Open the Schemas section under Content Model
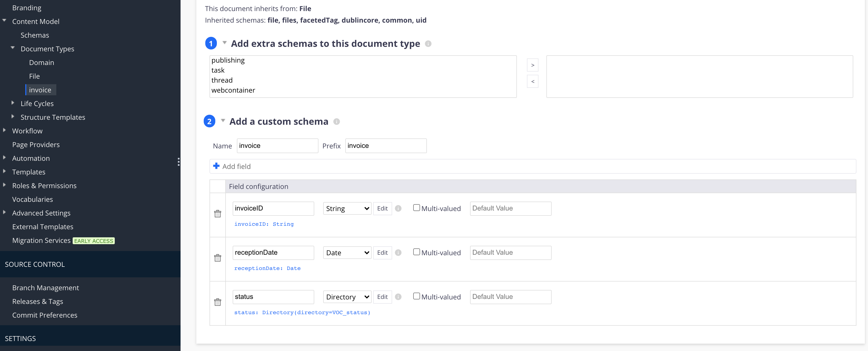Viewport: 868px width, 351px height. (x=36, y=34)
